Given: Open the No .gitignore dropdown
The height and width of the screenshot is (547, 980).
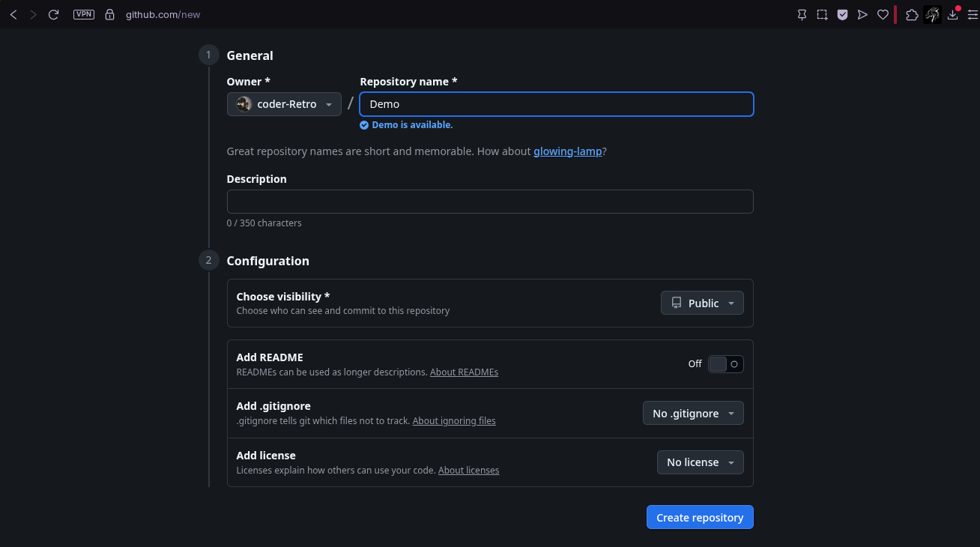Looking at the screenshot, I should pyautogui.click(x=693, y=414).
